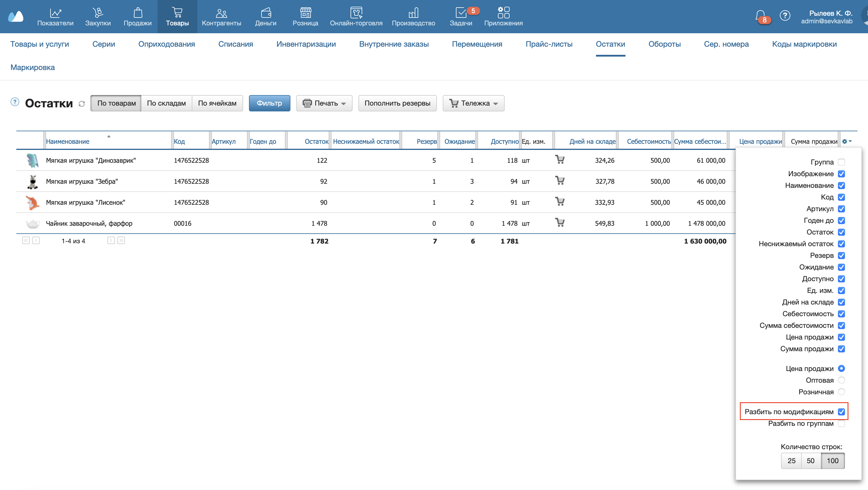
Task: Click the help icon beside Остатки title
Action: tap(15, 102)
